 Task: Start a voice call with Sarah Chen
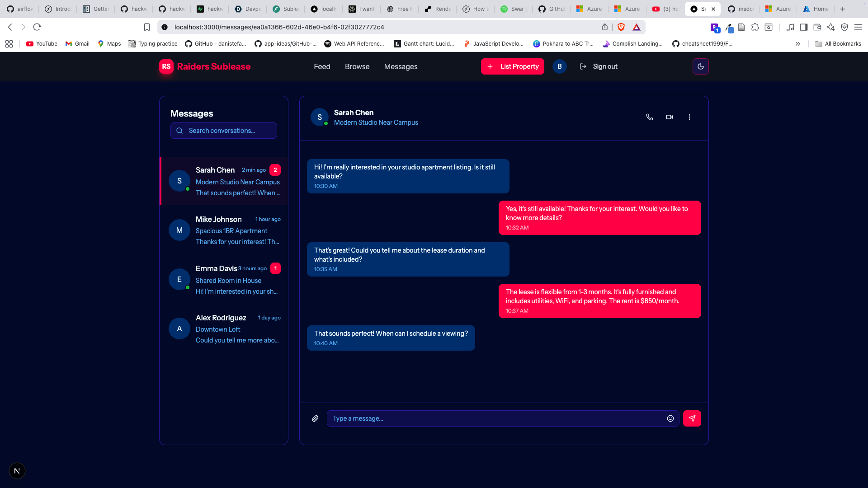(650, 117)
